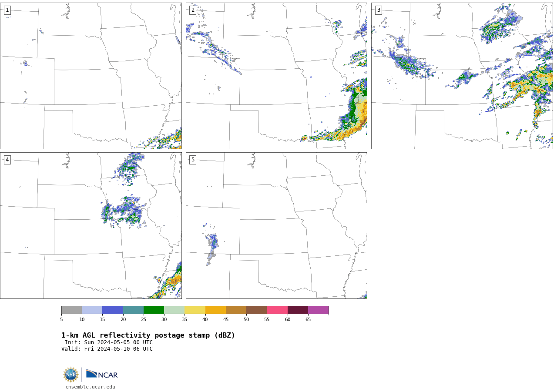Viewport: 557px width, 392px height.
Task: Click the 'Valid: Fri 2024-05-10 06 UTC' text
Action: pyautogui.click(x=107, y=349)
